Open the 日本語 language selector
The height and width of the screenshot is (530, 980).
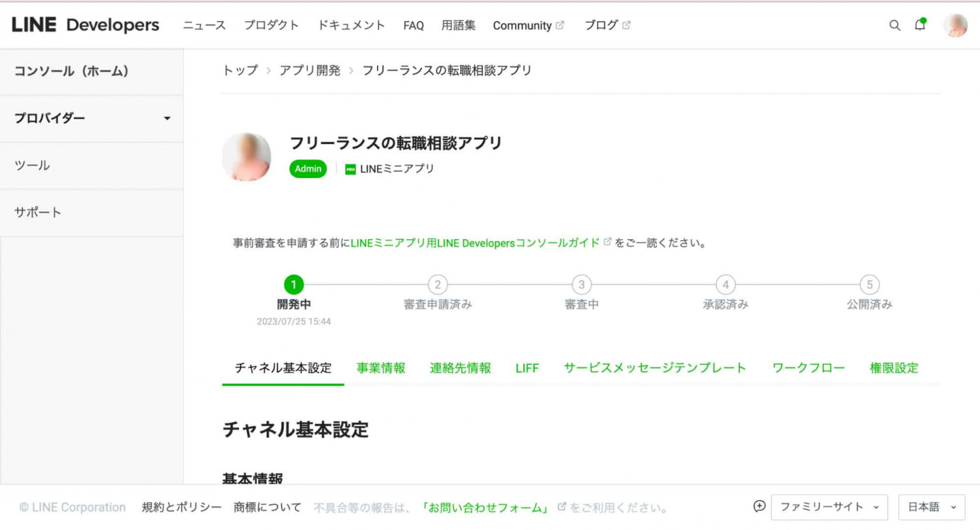(930, 506)
